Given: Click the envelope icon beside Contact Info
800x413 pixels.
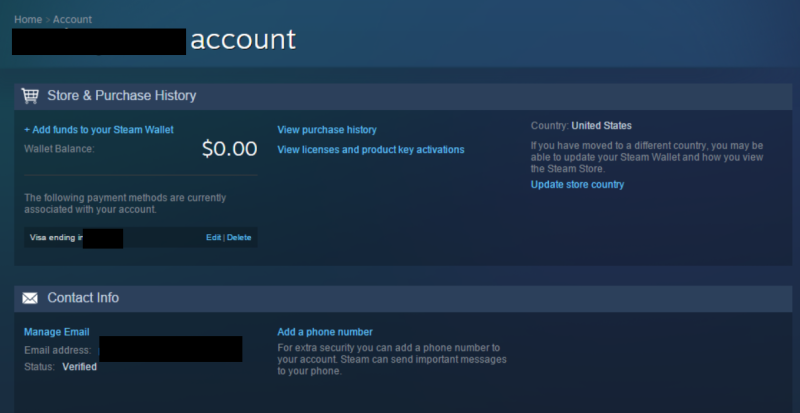Looking at the screenshot, I should [30, 298].
